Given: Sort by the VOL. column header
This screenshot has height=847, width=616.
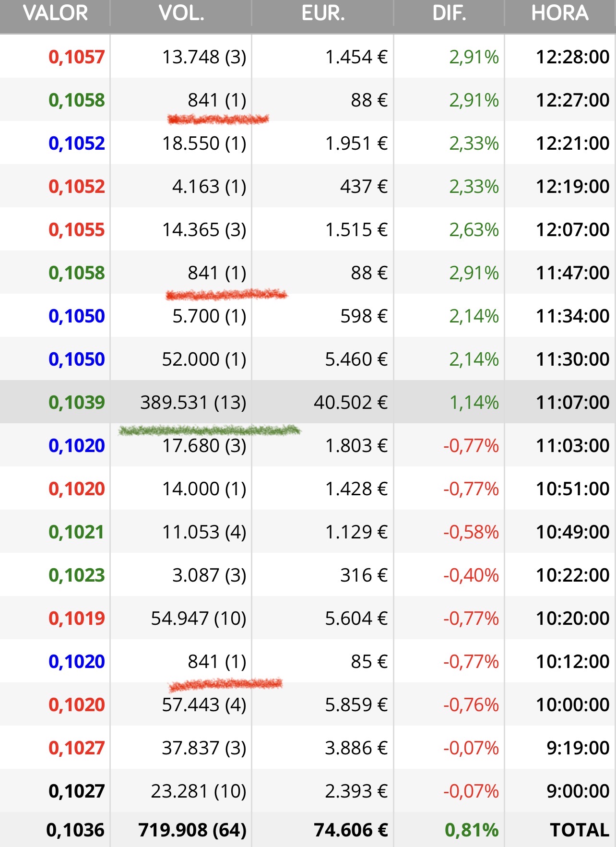Looking at the screenshot, I should (x=181, y=13).
